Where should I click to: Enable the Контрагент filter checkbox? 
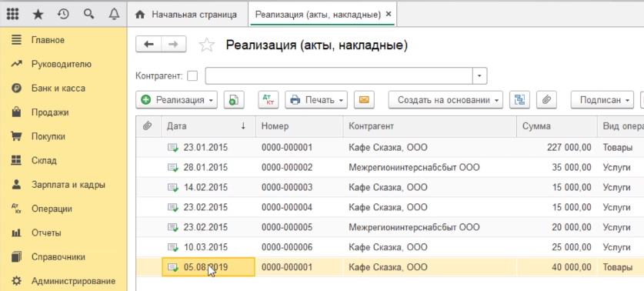pos(192,76)
